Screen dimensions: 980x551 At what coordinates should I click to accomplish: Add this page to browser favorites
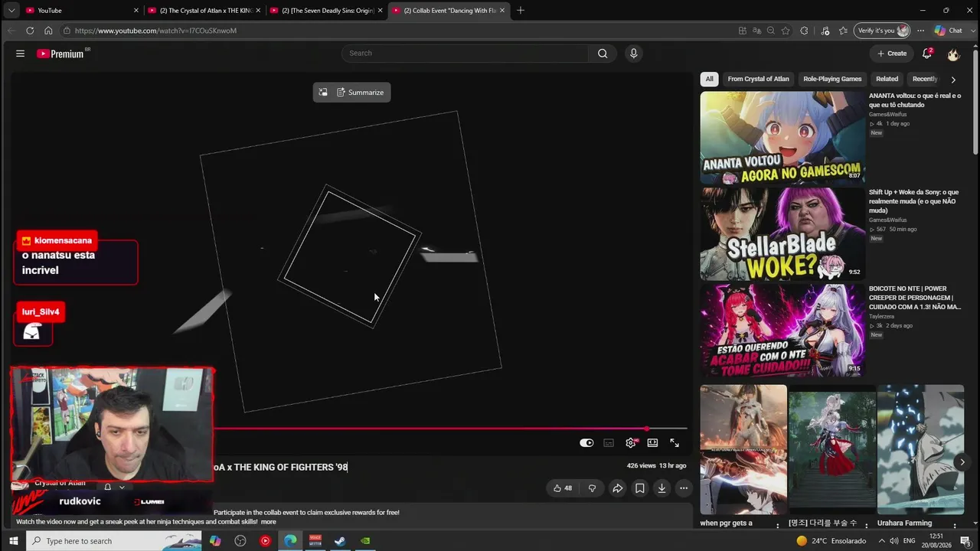click(x=786, y=31)
